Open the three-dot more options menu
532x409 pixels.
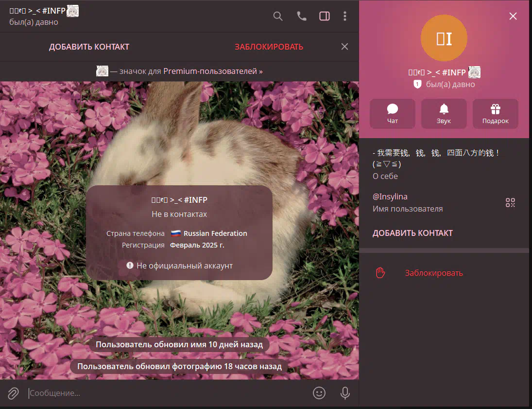coord(345,16)
